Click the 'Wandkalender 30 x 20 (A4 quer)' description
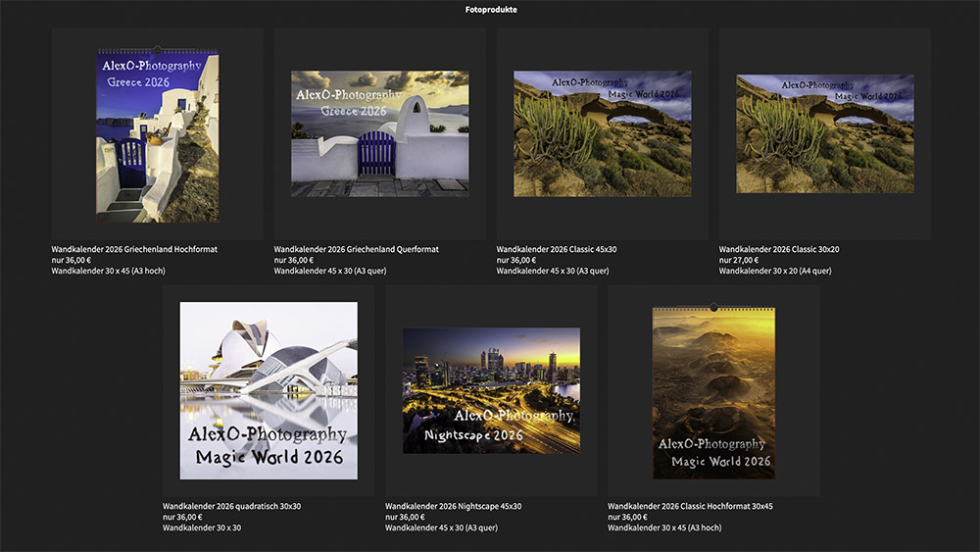The height and width of the screenshot is (552, 980). tap(775, 272)
